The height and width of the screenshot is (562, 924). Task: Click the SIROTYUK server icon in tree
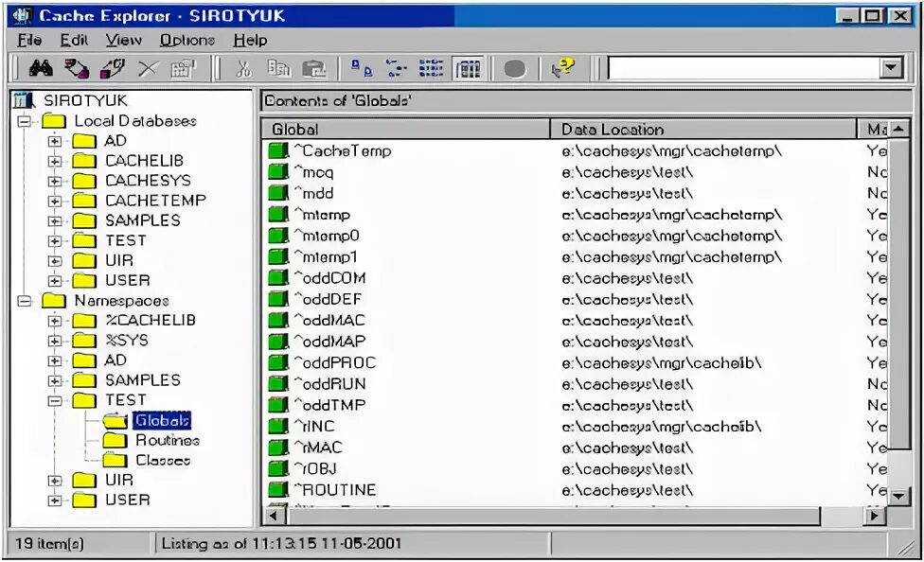(24, 100)
